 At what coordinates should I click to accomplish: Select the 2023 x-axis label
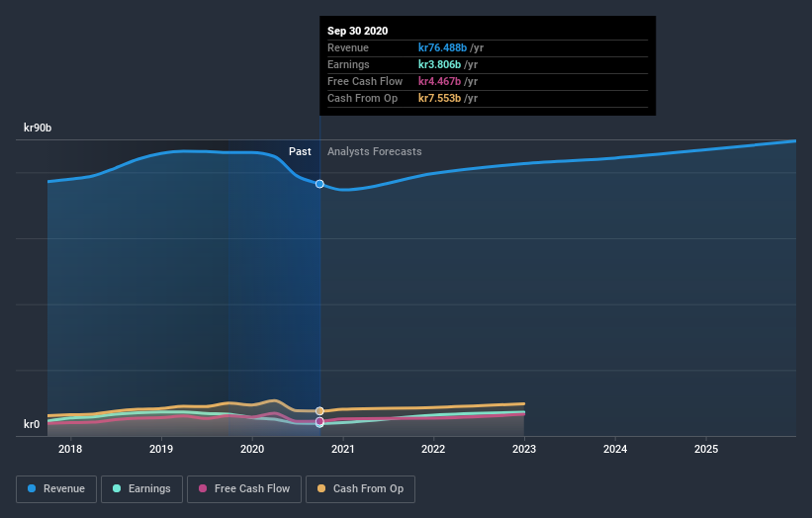tap(524, 449)
